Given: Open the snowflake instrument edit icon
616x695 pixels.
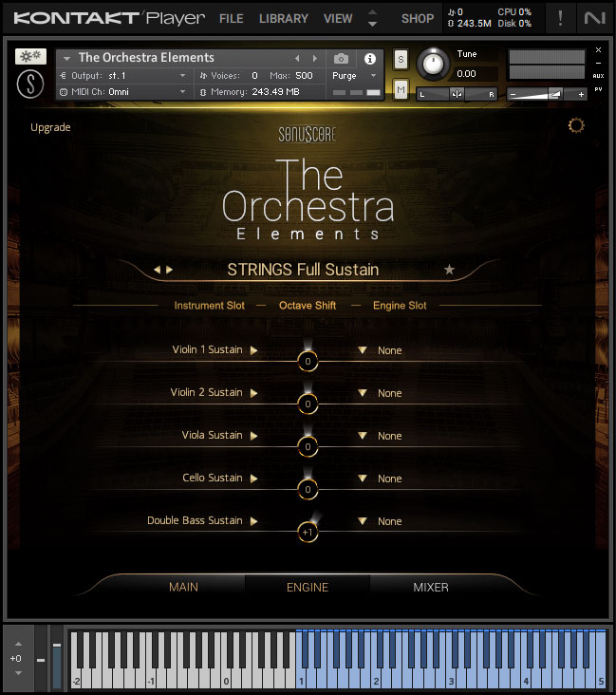Looking at the screenshot, I should tap(30, 56).
